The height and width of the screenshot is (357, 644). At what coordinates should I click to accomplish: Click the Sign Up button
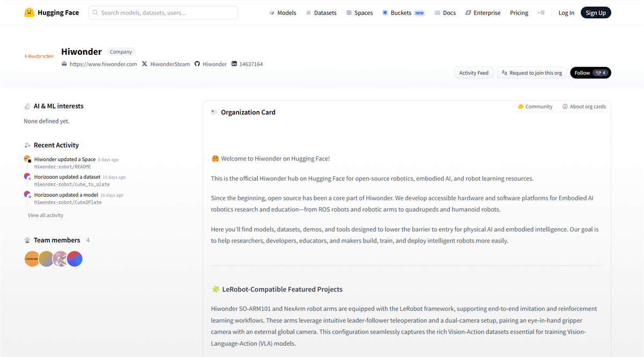pyautogui.click(x=596, y=12)
